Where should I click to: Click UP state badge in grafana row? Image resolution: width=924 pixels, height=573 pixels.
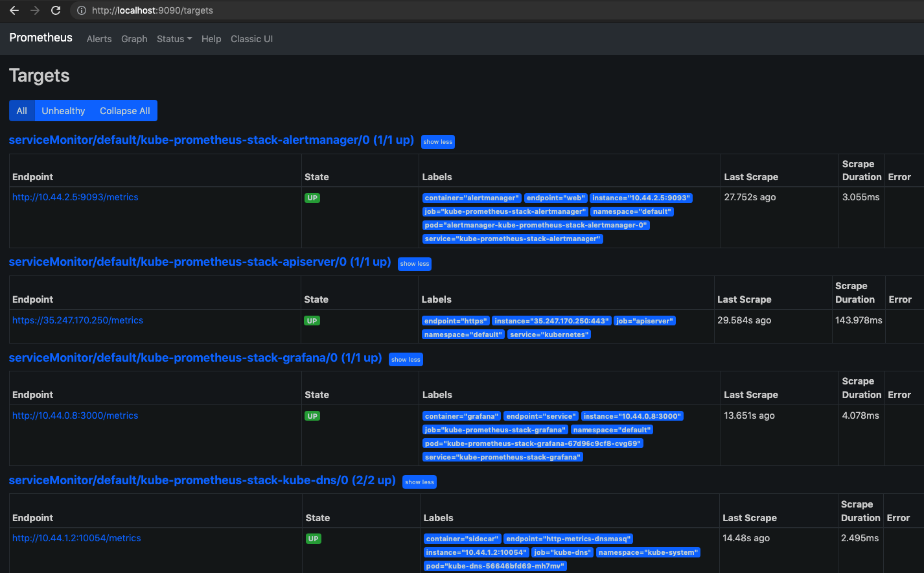[x=312, y=416]
